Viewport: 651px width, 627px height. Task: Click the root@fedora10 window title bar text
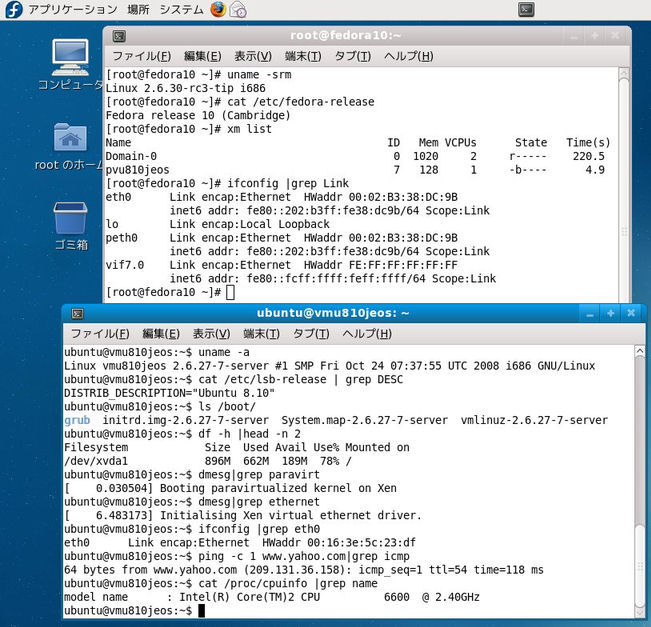345,36
